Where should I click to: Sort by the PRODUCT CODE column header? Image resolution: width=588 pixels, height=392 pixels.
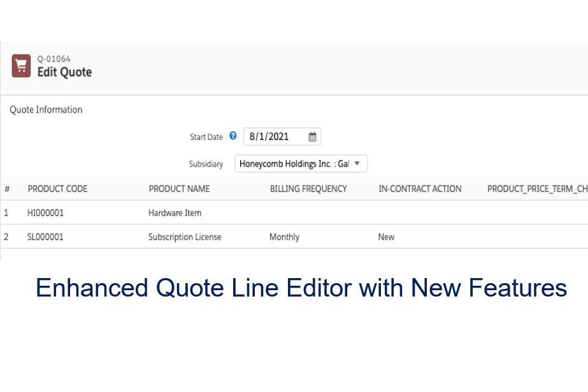click(x=57, y=189)
